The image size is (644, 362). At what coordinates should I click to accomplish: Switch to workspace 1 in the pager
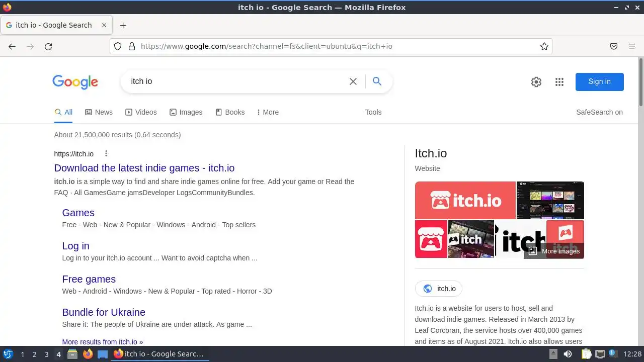click(22, 354)
